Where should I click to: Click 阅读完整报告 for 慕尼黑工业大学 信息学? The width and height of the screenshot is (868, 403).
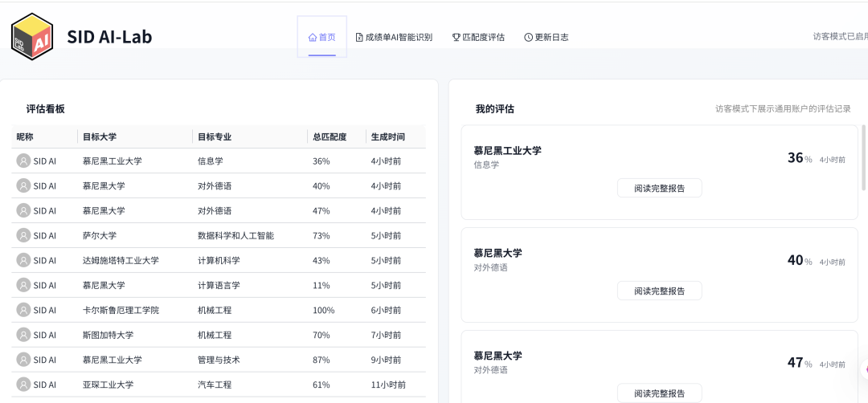(x=659, y=188)
